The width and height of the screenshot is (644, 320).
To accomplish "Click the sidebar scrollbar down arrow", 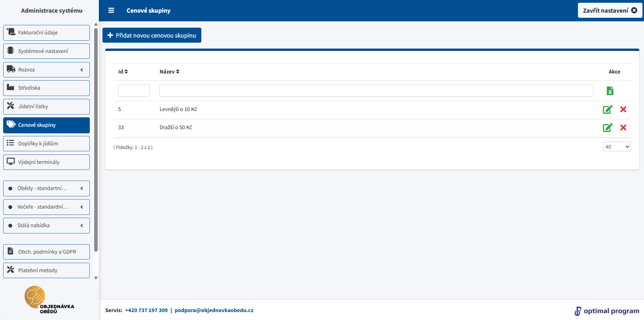I will tap(96, 278).
